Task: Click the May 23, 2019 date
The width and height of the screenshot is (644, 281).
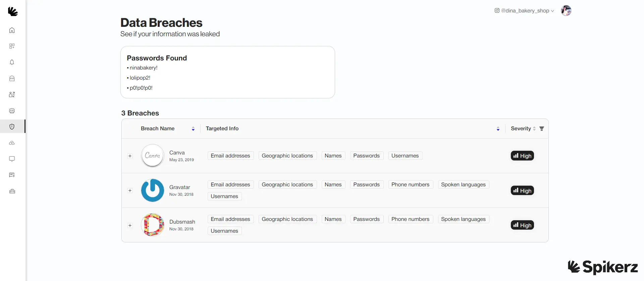Action: [x=181, y=160]
